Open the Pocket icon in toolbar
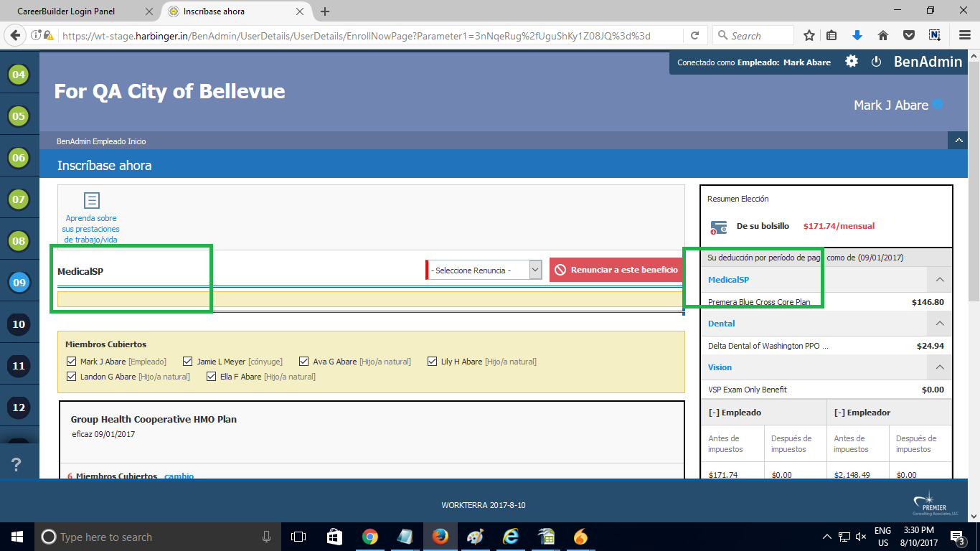 click(908, 35)
